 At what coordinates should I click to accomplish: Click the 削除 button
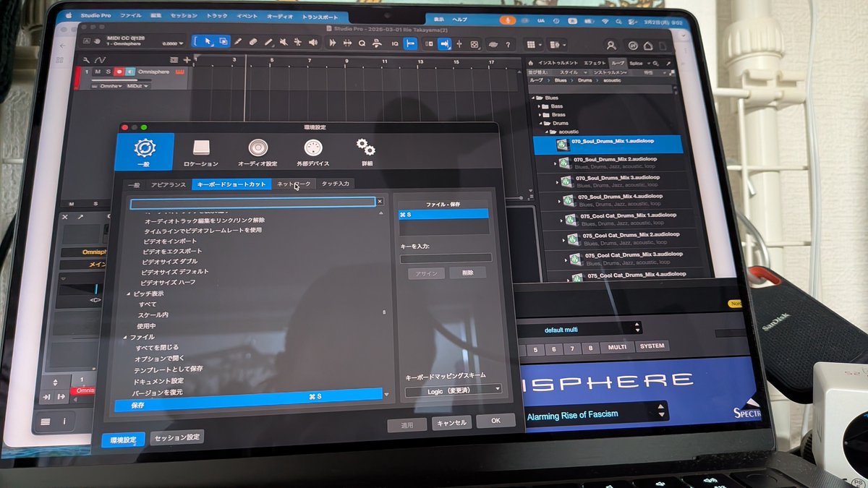click(467, 273)
